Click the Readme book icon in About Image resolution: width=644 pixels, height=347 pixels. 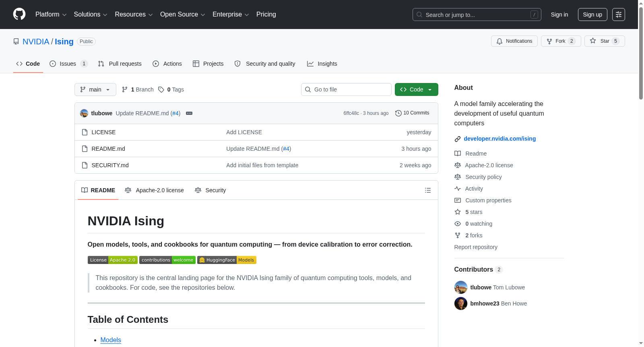pyautogui.click(x=458, y=154)
